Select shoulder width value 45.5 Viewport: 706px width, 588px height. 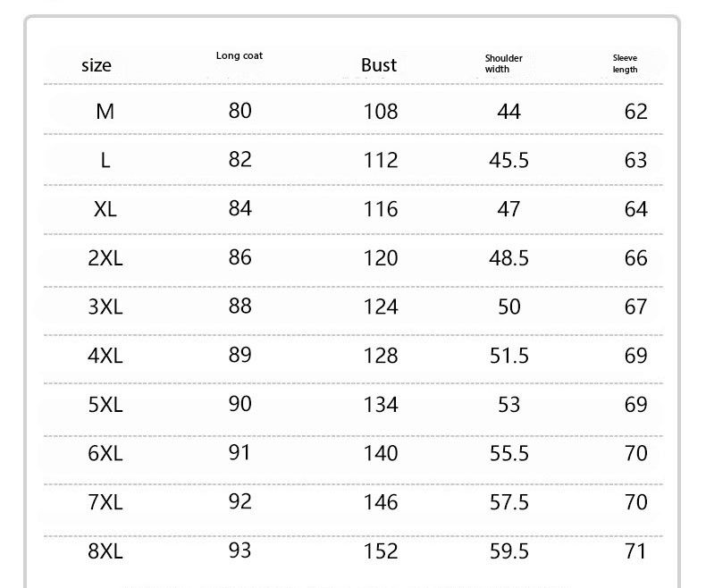[508, 161]
